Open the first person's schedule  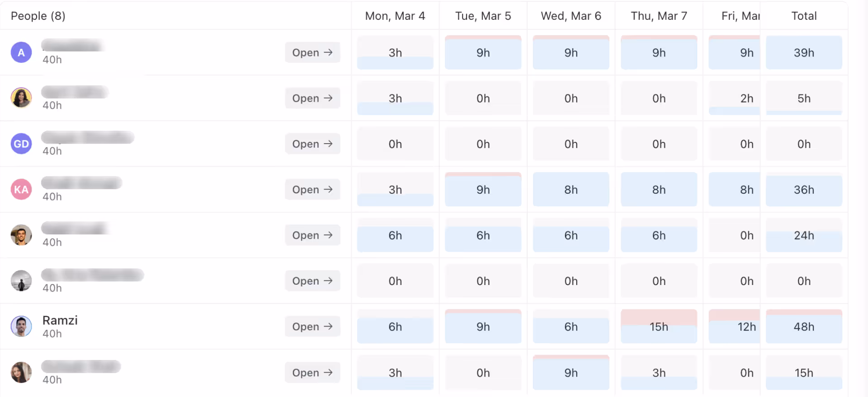pyautogui.click(x=312, y=52)
